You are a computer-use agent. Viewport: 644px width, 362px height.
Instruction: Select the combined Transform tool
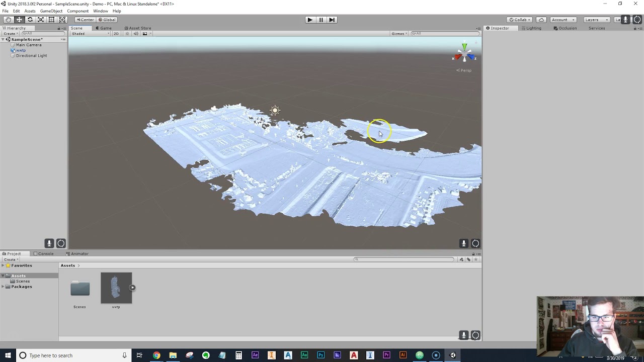[x=62, y=20]
